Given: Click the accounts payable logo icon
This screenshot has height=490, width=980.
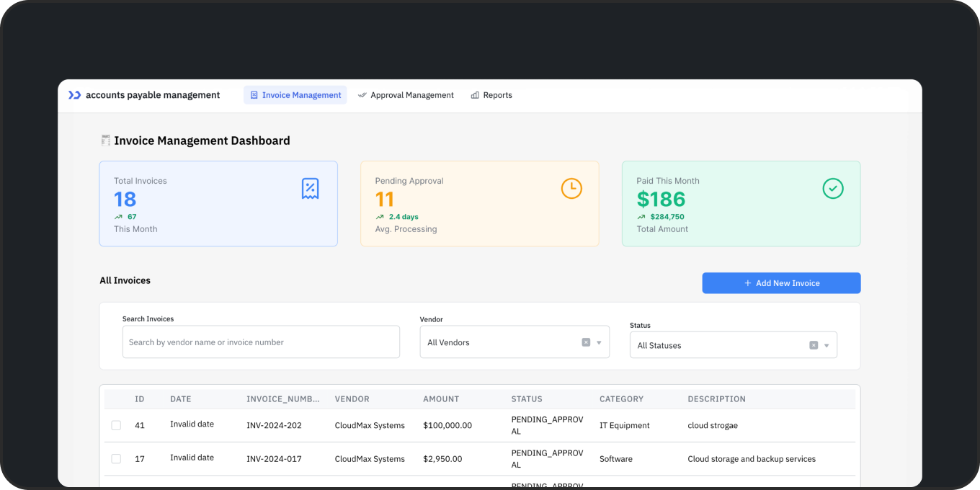Looking at the screenshot, I should [74, 95].
